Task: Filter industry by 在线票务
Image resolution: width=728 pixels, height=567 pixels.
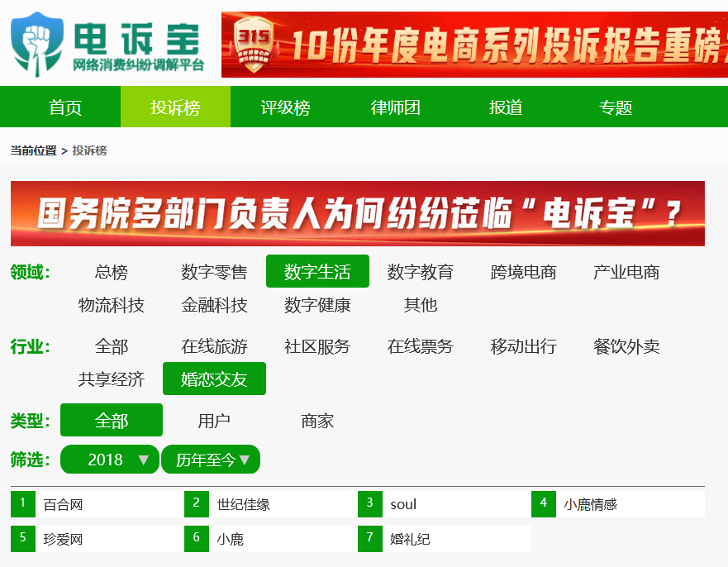Action: click(x=421, y=346)
